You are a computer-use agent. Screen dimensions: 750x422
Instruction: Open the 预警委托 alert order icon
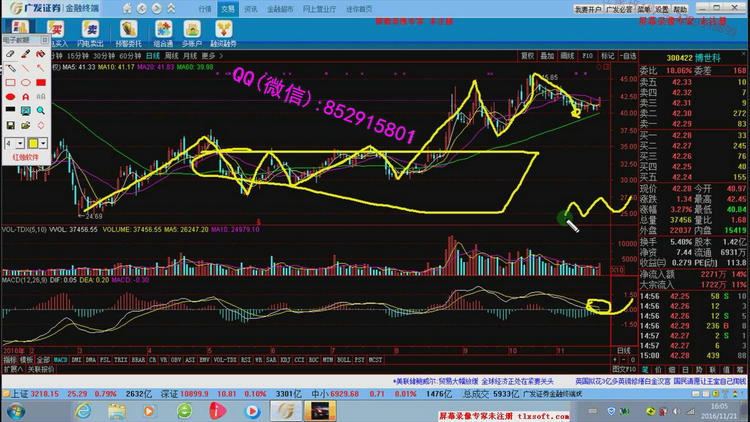click(x=128, y=32)
